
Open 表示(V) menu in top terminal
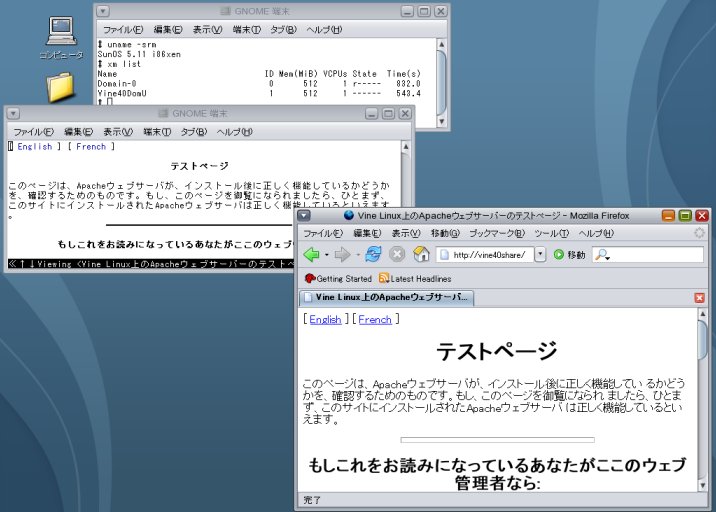[x=207, y=30]
